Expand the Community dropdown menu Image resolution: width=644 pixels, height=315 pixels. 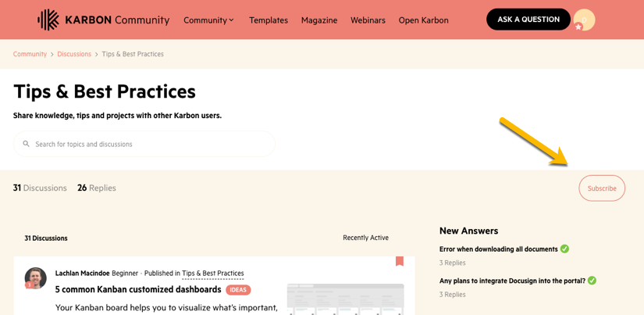point(209,20)
